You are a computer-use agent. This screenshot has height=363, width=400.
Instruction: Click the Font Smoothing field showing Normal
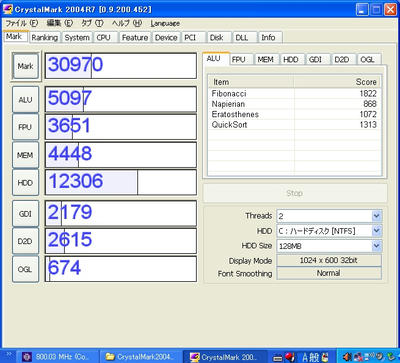coord(329,273)
